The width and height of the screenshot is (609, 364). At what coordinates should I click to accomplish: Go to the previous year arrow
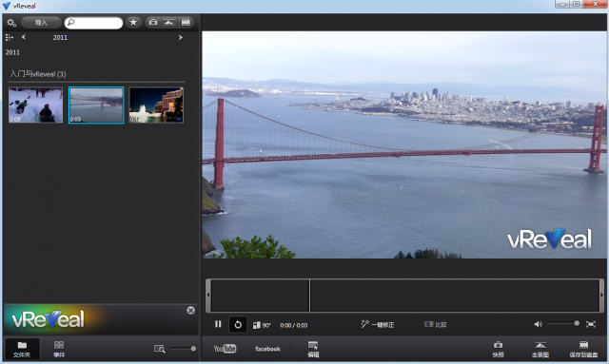(24, 37)
